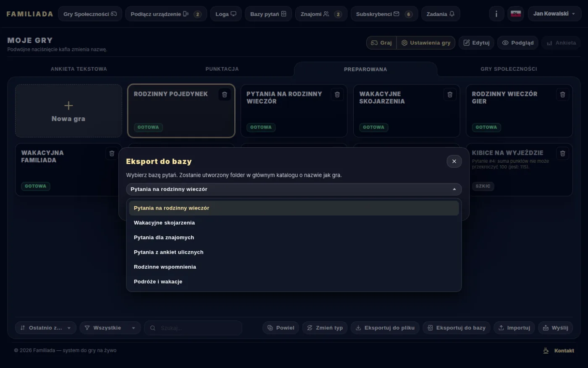Select Pytania dla znajomych option

pos(294,238)
